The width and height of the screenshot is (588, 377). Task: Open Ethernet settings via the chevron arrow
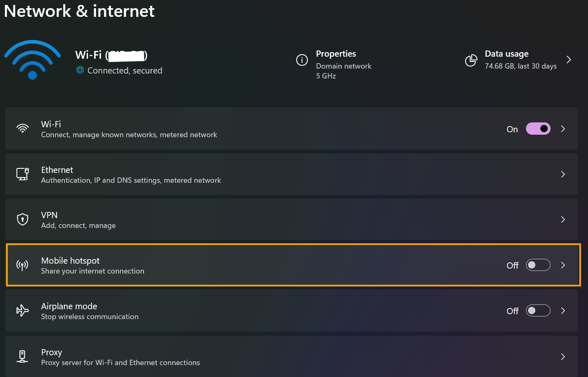(x=563, y=174)
